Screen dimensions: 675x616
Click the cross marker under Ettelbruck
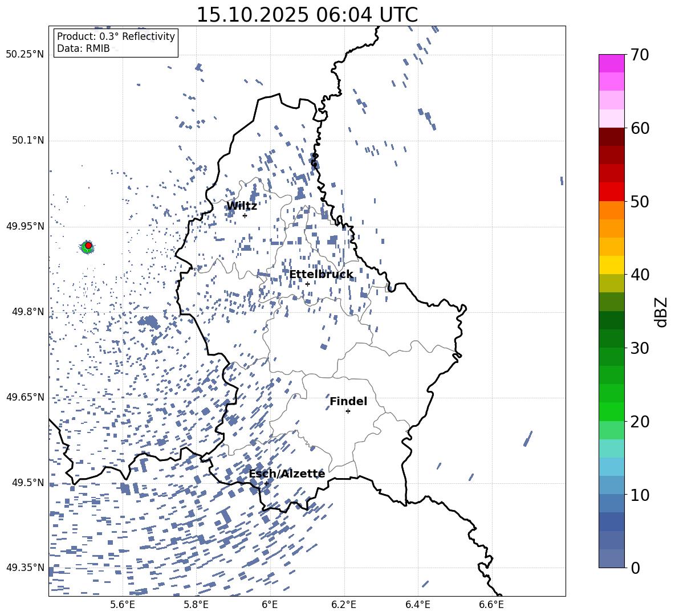(307, 284)
